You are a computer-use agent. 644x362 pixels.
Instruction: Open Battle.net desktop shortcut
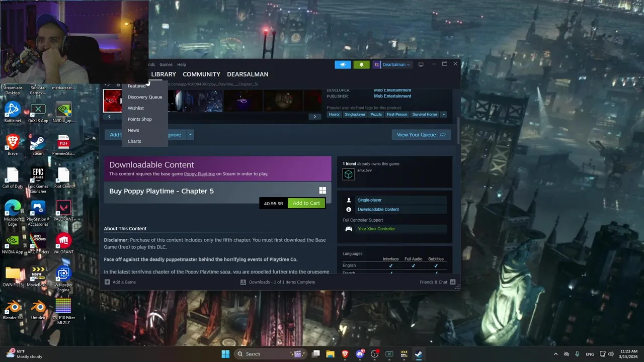(13, 112)
